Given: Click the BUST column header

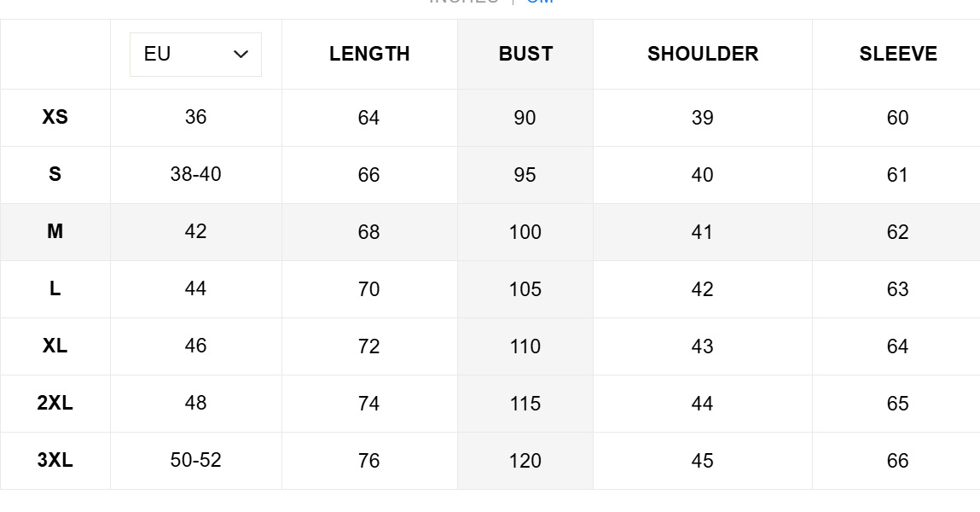Looking at the screenshot, I should [x=525, y=54].
